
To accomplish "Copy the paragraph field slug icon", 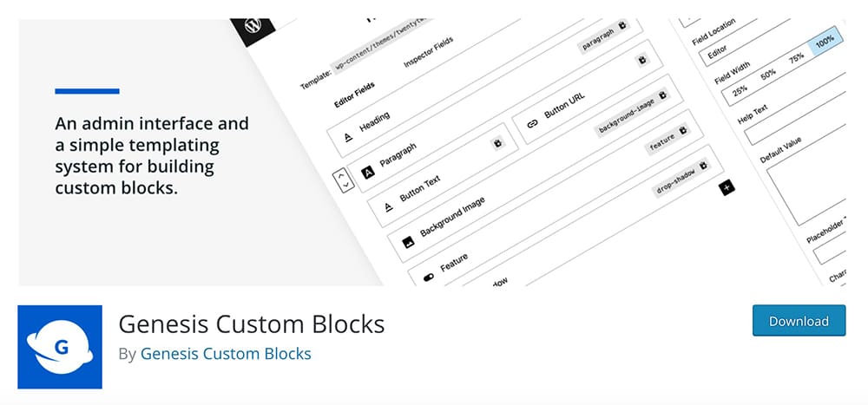I will coord(622,25).
